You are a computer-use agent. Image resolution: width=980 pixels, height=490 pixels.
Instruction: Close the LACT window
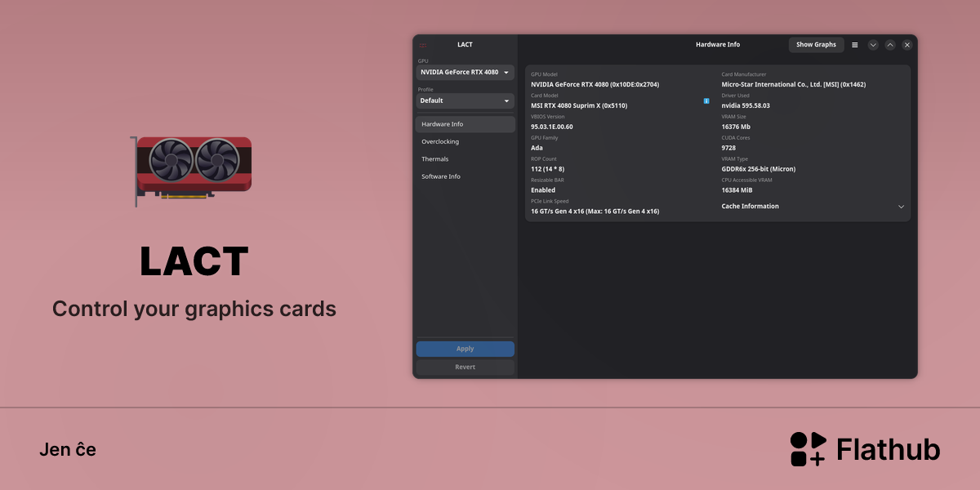[x=906, y=45]
